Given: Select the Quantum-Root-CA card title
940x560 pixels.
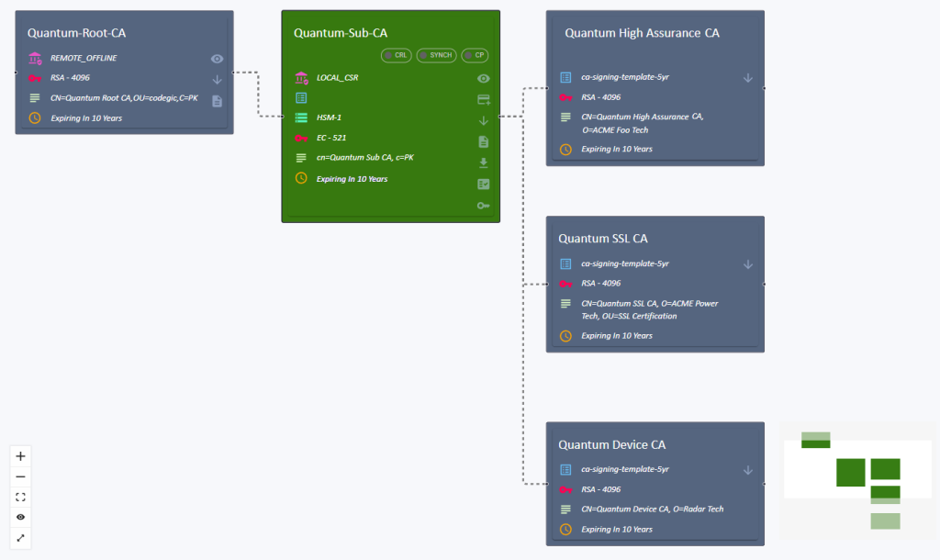Looking at the screenshot, I should coord(77,33).
